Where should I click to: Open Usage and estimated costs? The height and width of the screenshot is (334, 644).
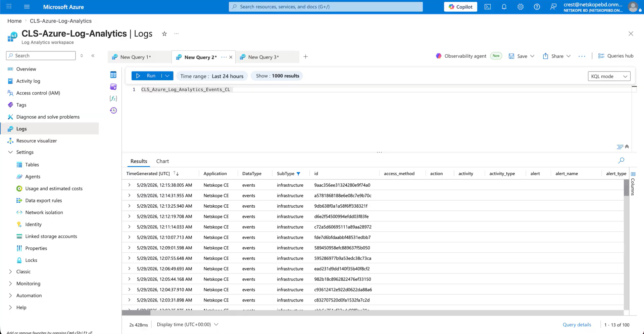click(x=54, y=189)
